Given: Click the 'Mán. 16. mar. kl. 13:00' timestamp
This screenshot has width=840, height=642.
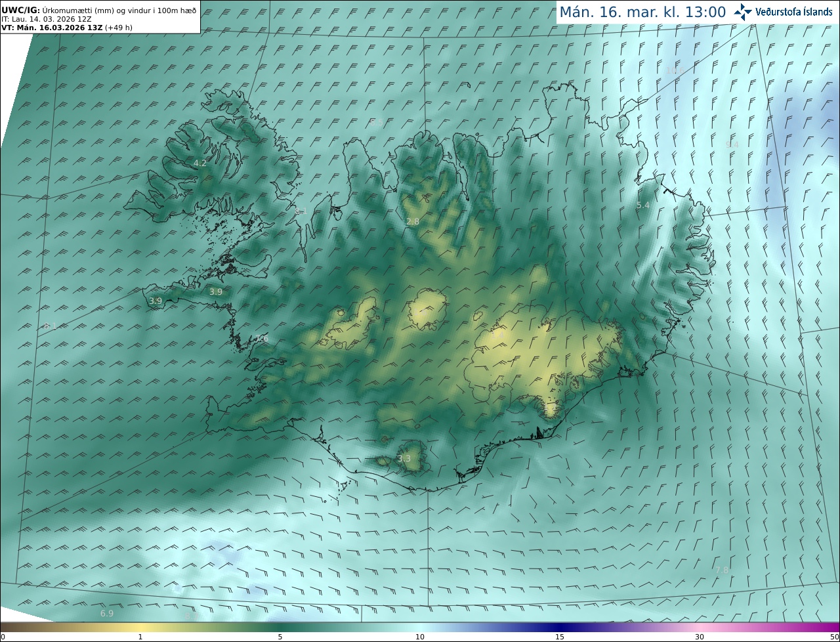Looking at the screenshot, I should pyautogui.click(x=642, y=12).
